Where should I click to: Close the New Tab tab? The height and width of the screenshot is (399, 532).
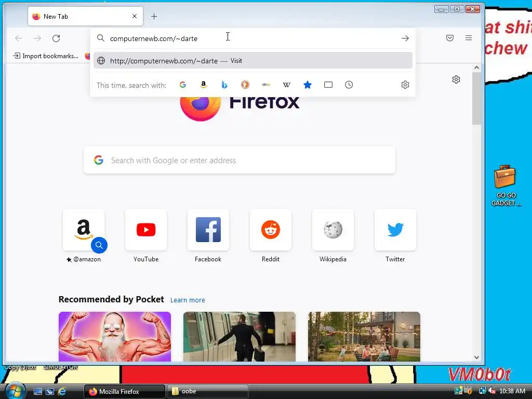135,16
